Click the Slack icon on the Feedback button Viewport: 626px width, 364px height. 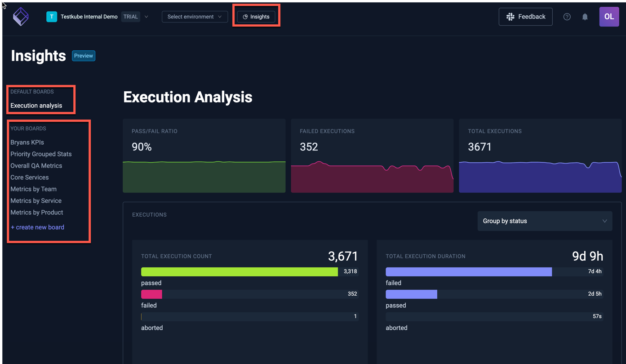(510, 16)
